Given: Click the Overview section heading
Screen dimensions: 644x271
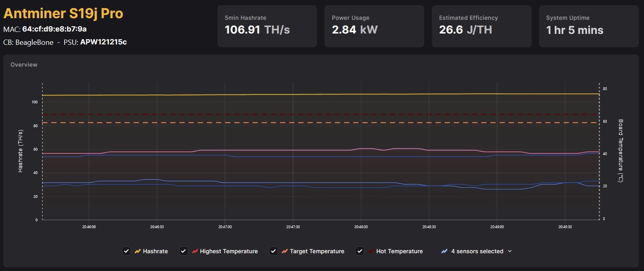Looking at the screenshot, I should 24,65.
